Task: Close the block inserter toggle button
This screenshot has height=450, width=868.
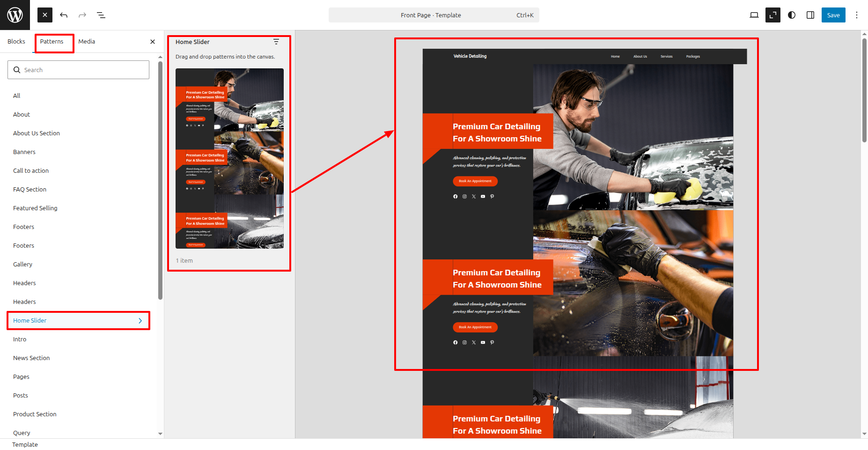Action: click(45, 15)
